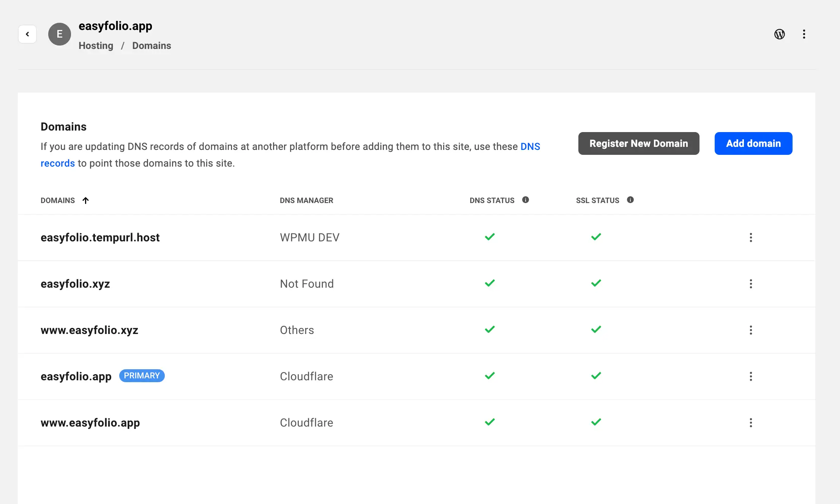Click the Add domain button
840x504 pixels.
click(x=753, y=143)
